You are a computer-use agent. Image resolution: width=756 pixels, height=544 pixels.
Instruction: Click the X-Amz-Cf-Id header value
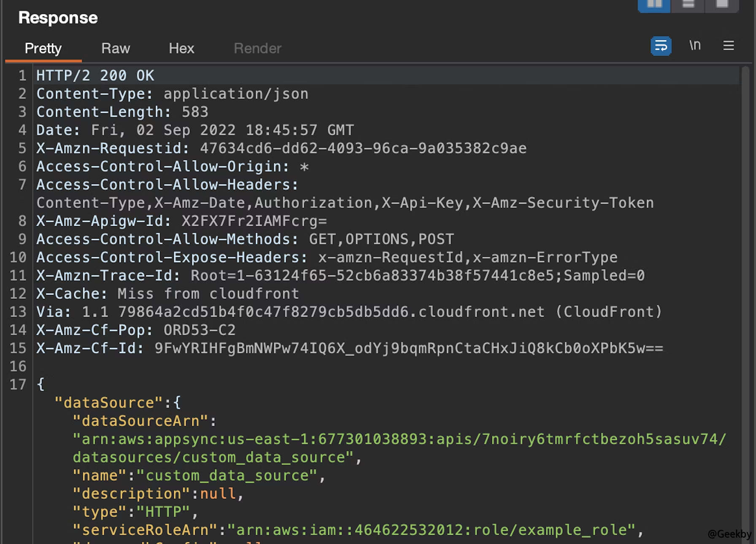click(x=408, y=348)
